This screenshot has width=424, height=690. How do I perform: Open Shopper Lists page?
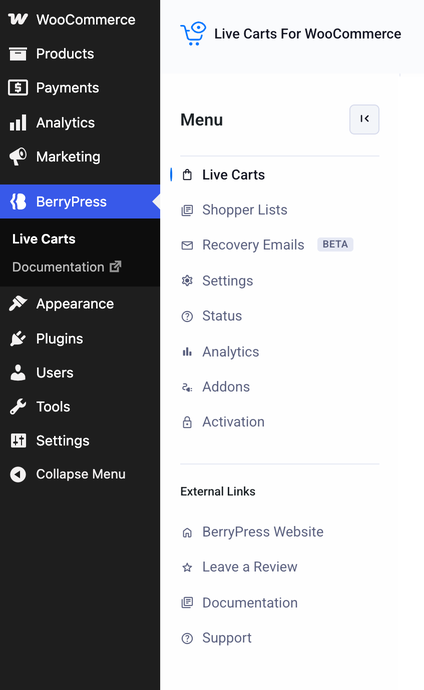click(x=245, y=210)
